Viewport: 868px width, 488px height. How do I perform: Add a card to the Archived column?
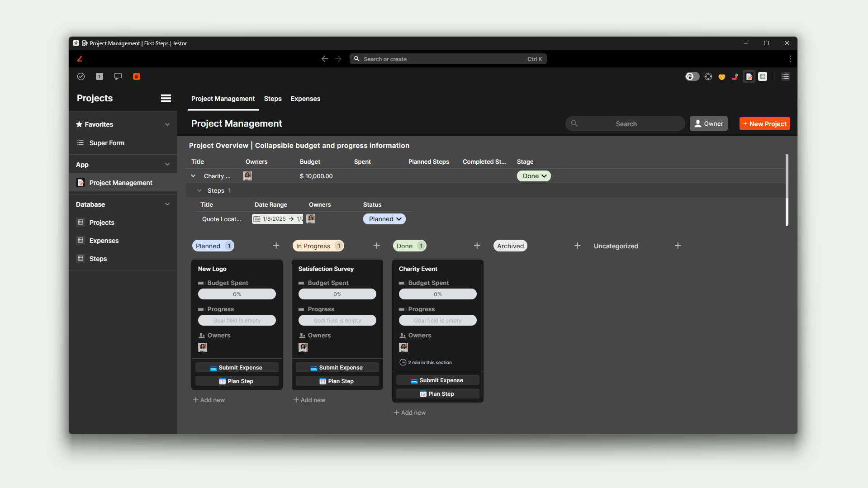click(578, 246)
